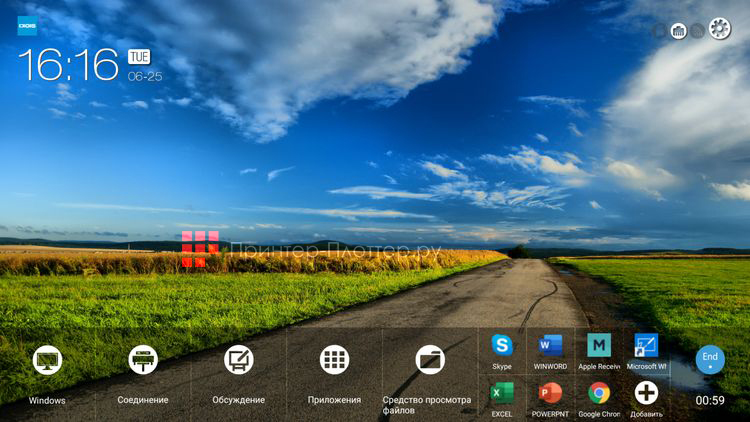Open the Приложения apps grid

(x=334, y=359)
